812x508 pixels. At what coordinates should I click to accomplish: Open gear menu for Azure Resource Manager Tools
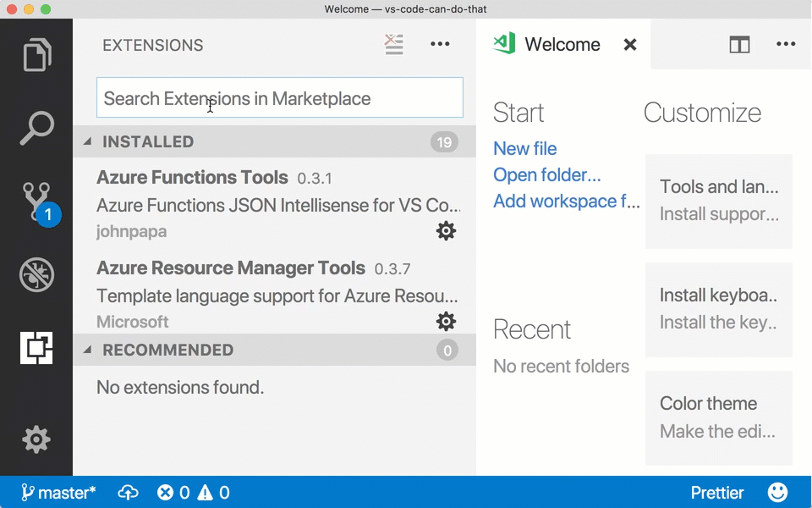(x=446, y=321)
